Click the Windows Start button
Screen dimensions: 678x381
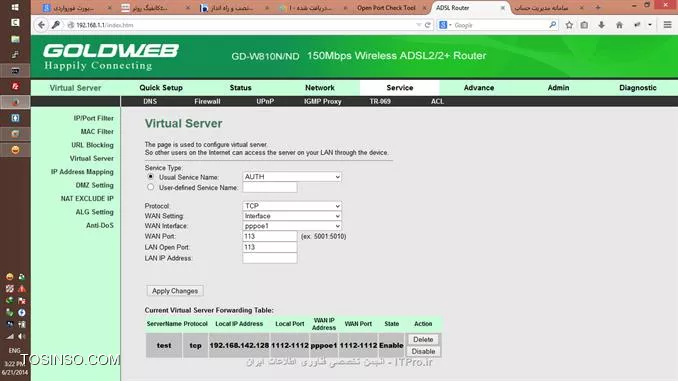click(x=15, y=7)
